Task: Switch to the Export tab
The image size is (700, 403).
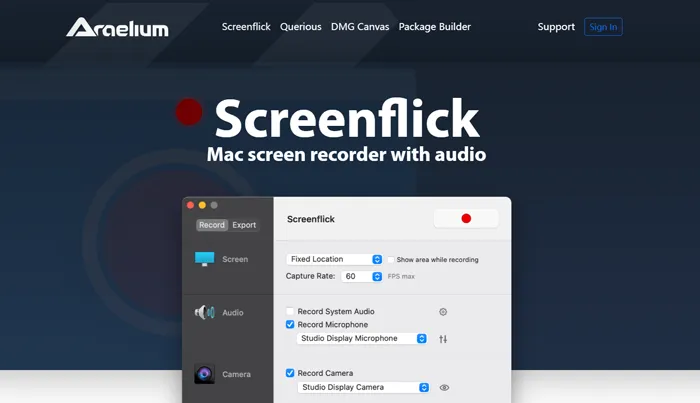Action: click(244, 225)
